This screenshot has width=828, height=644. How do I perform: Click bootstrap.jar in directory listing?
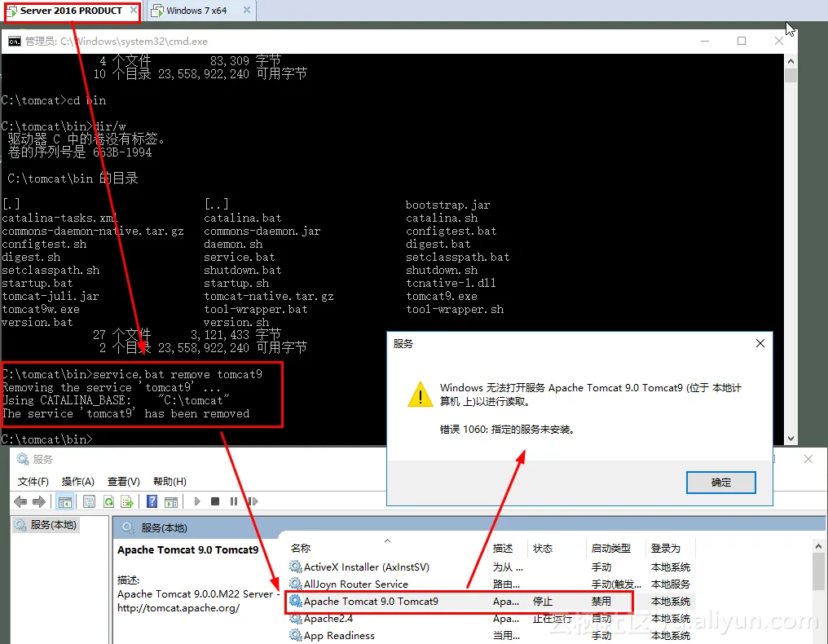click(447, 205)
